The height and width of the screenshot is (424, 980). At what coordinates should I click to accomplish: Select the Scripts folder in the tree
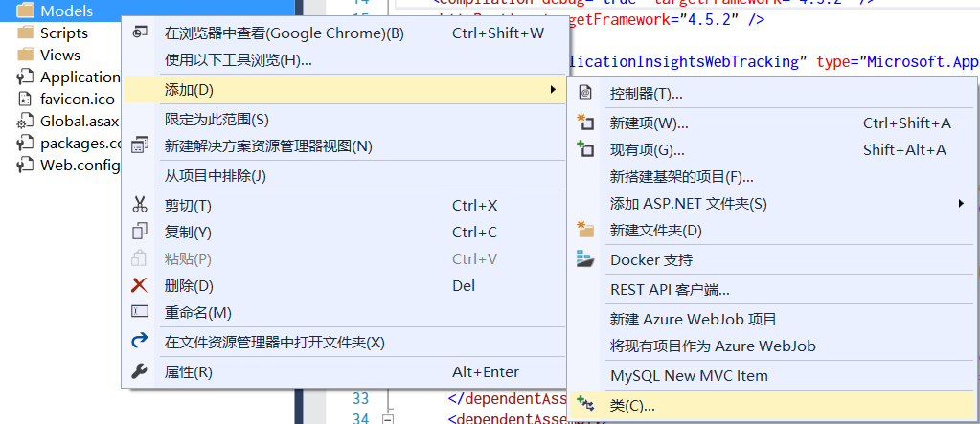coord(63,33)
